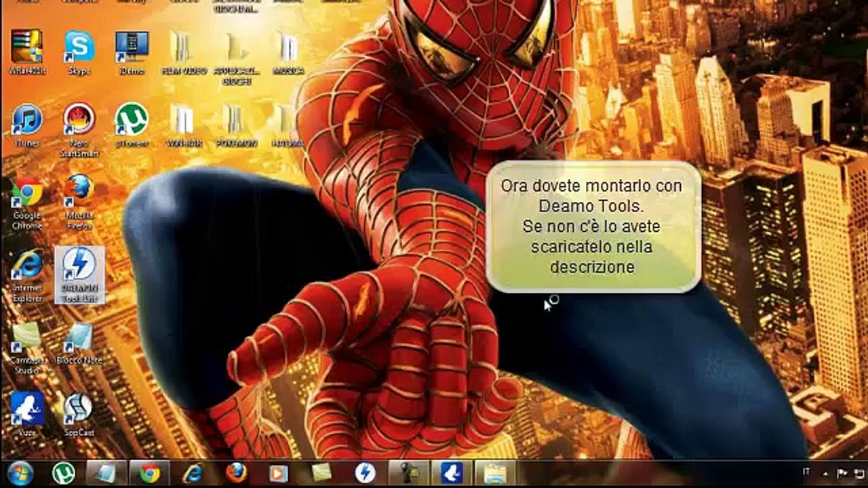Select the Internet Explorer desktop shortcut
The height and width of the screenshot is (488, 868).
[x=27, y=275]
